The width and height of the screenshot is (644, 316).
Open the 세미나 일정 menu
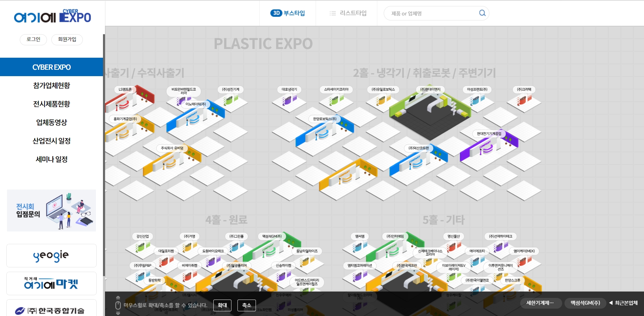pyautogui.click(x=52, y=159)
